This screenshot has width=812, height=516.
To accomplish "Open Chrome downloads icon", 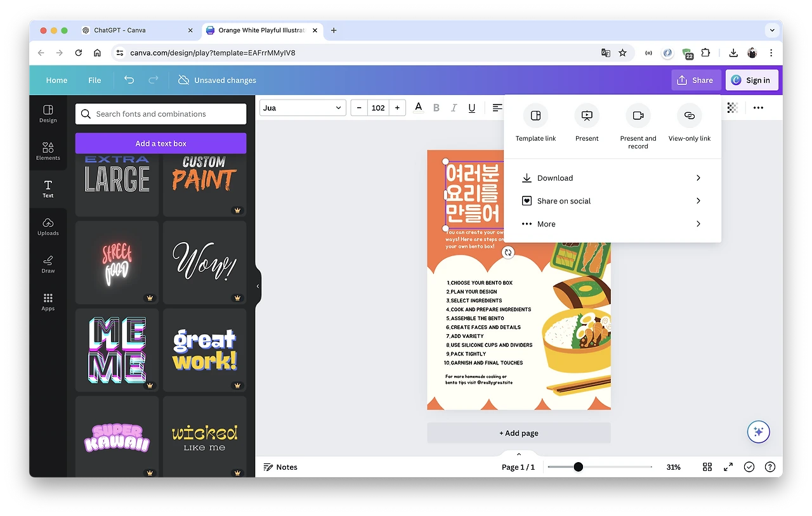I will [x=733, y=53].
